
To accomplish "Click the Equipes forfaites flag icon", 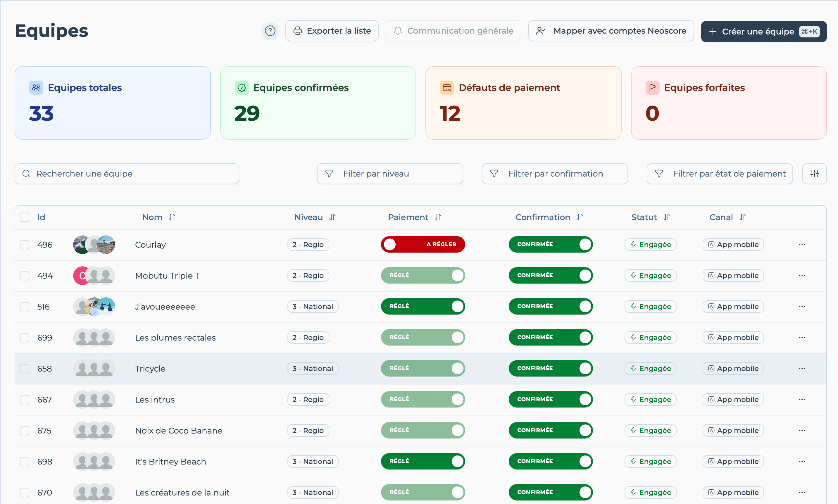I will 652,88.
